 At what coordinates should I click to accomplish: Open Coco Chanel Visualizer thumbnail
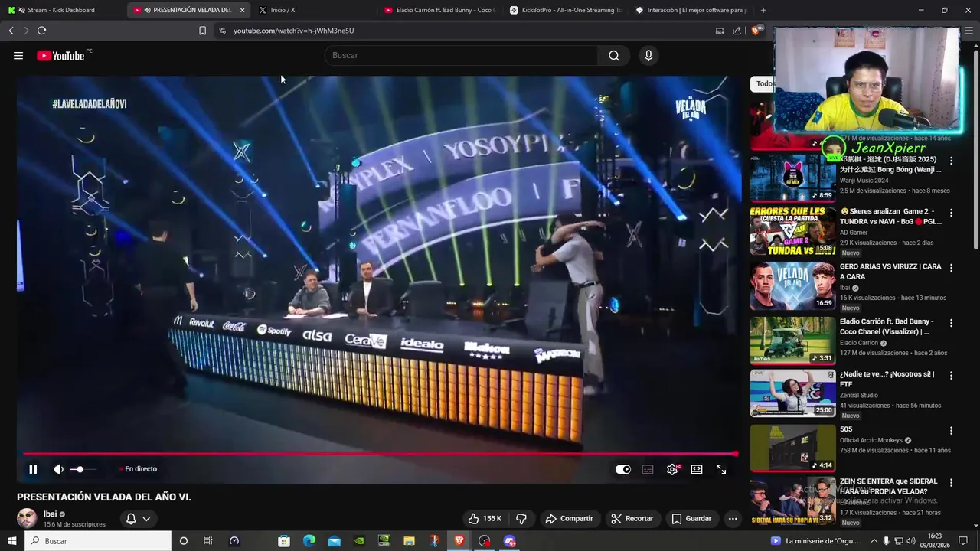tap(793, 341)
